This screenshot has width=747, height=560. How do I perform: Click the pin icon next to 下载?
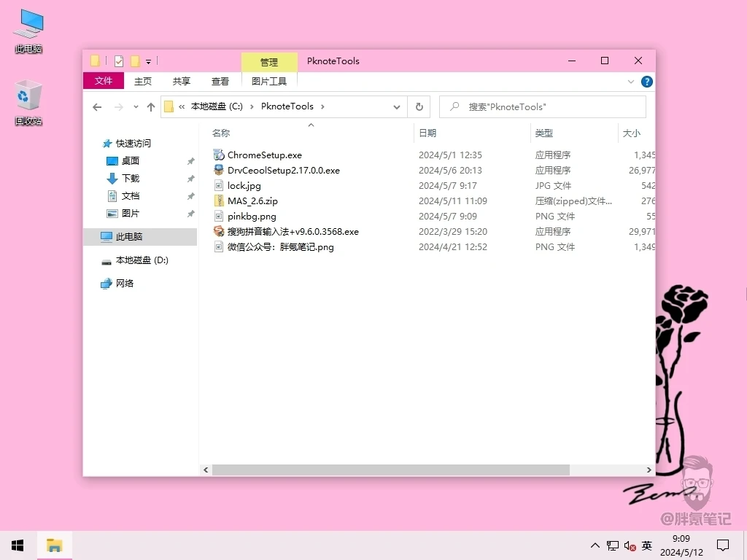coord(190,179)
